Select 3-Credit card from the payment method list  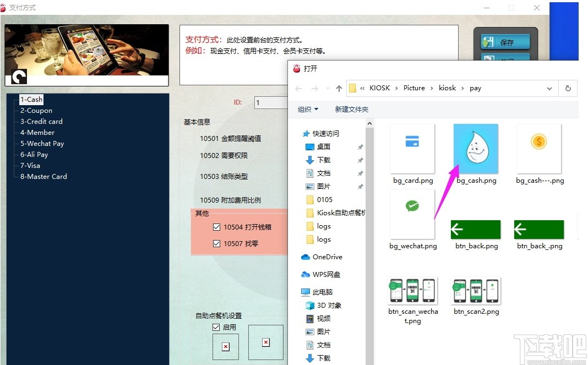coord(40,121)
